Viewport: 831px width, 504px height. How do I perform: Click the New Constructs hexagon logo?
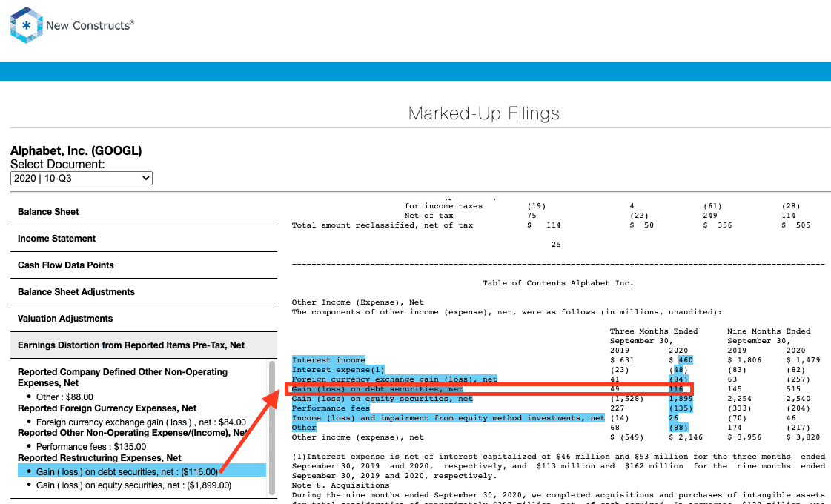tap(26, 25)
